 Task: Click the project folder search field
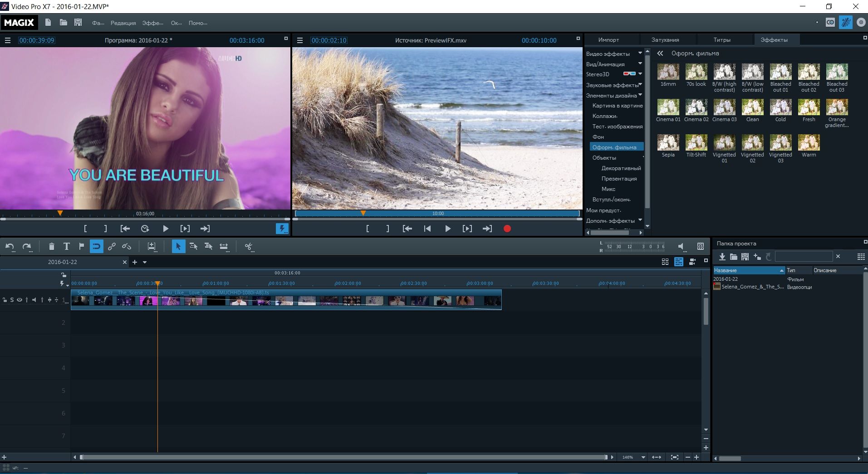pyautogui.click(x=804, y=257)
